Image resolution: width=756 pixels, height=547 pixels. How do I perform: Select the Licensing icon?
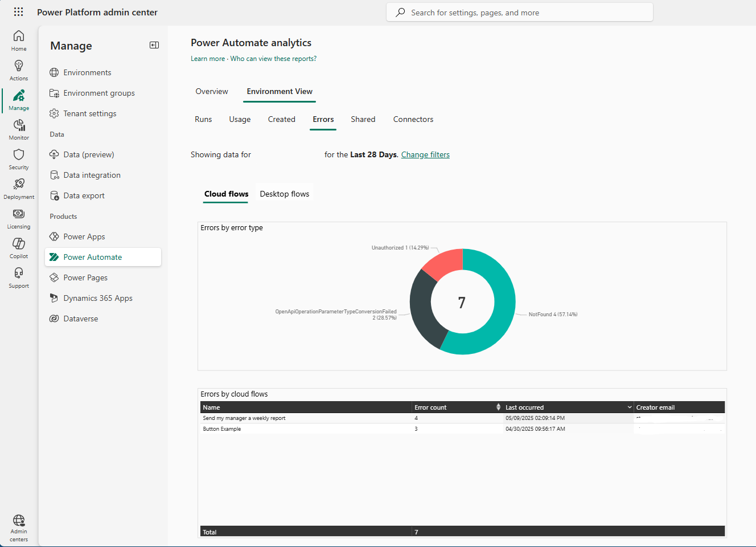pos(18,218)
